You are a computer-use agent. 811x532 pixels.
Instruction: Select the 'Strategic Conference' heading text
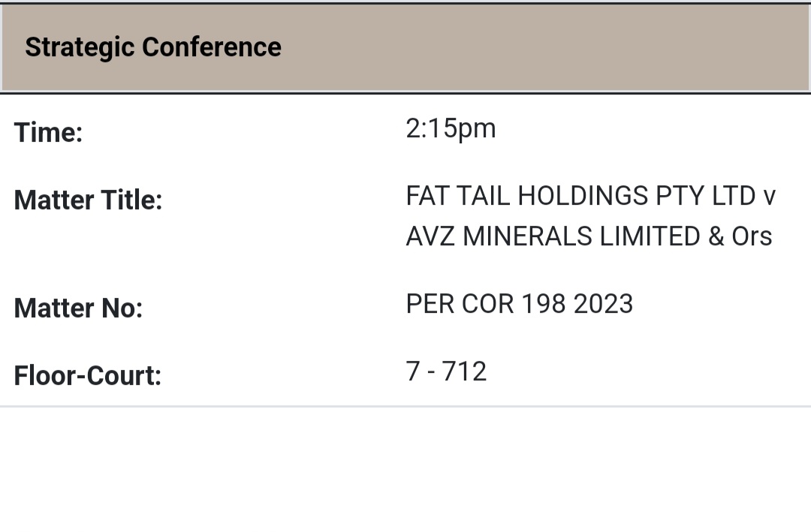coord(153,47)
